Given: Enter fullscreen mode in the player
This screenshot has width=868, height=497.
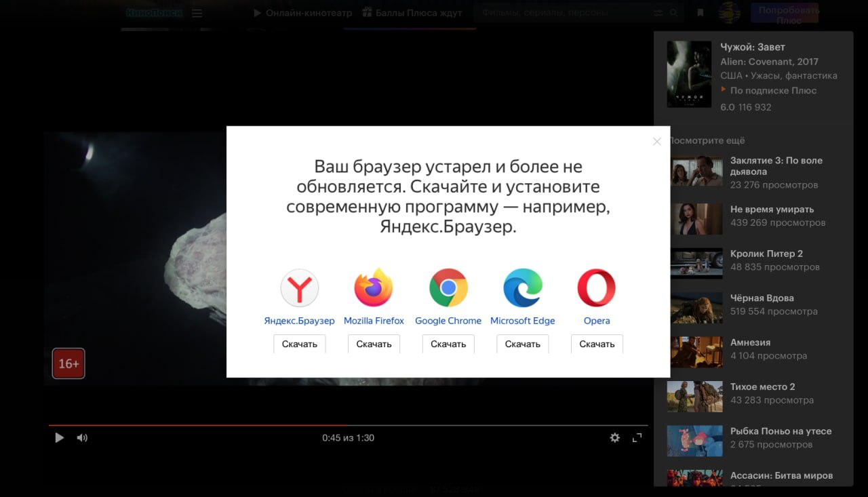Looking at the screenshot, I should (x=637, y=438).
